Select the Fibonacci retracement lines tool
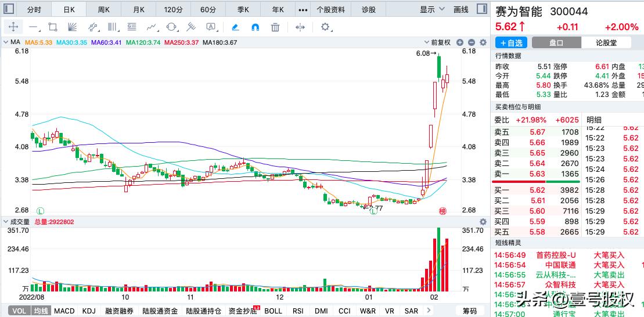Image resolution: width=644 pixels, height=317 pixels. coord(132,27)
